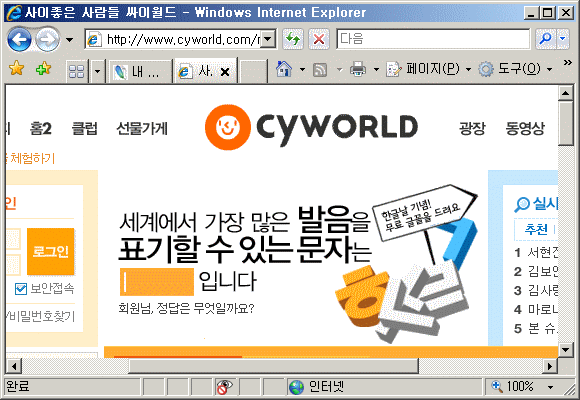Click the 완료 status text

pyautogui.click(x=17, y=387)
